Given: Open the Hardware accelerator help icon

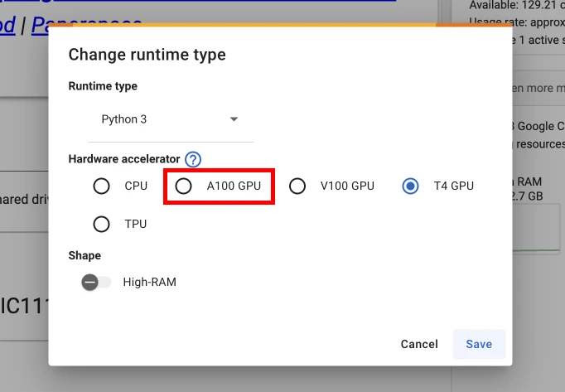Looking at the screenshot, I should [193, 159].
